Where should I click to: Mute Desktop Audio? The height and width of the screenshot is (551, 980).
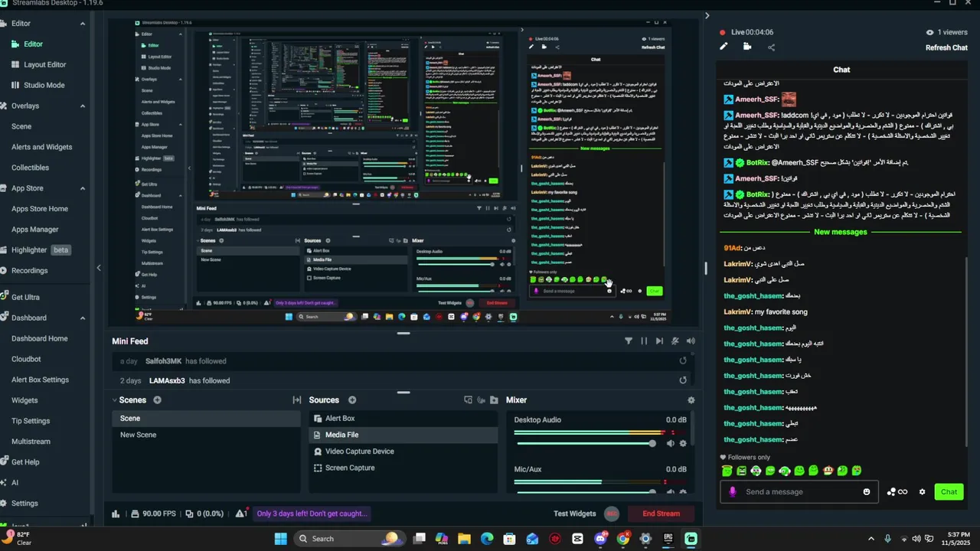671,444
